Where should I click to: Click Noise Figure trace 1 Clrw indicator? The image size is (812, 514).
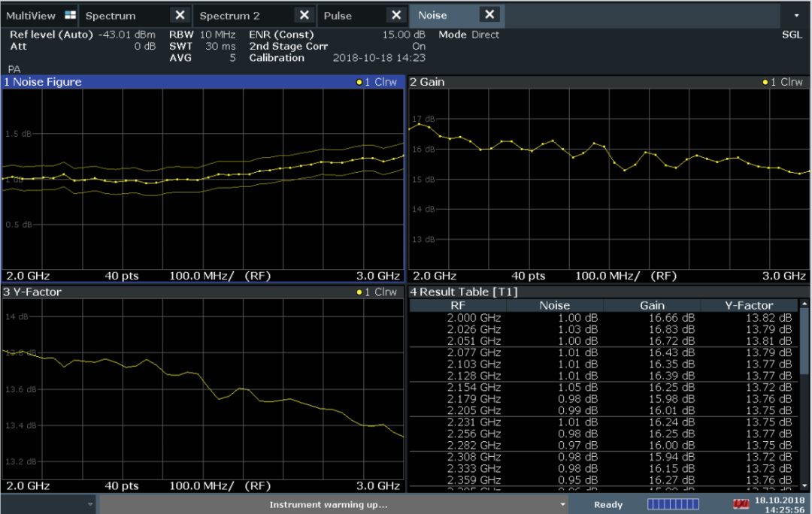coord(376,82)
